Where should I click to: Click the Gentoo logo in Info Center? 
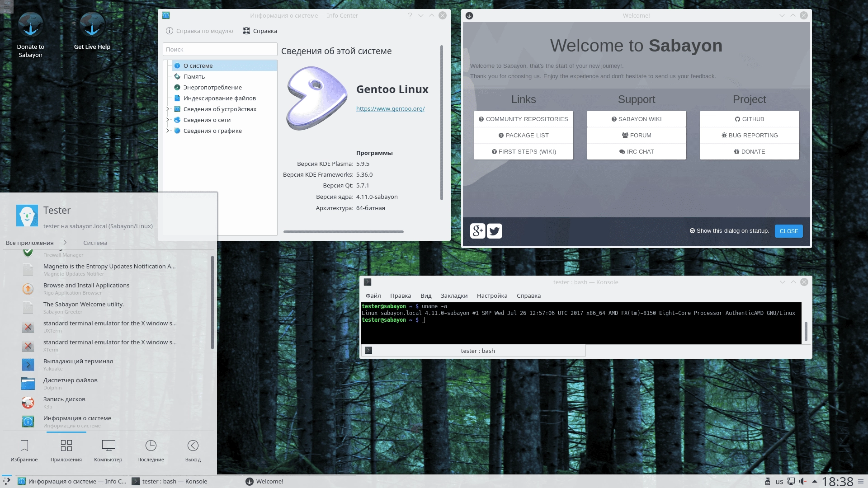click(x=316, y=98)
